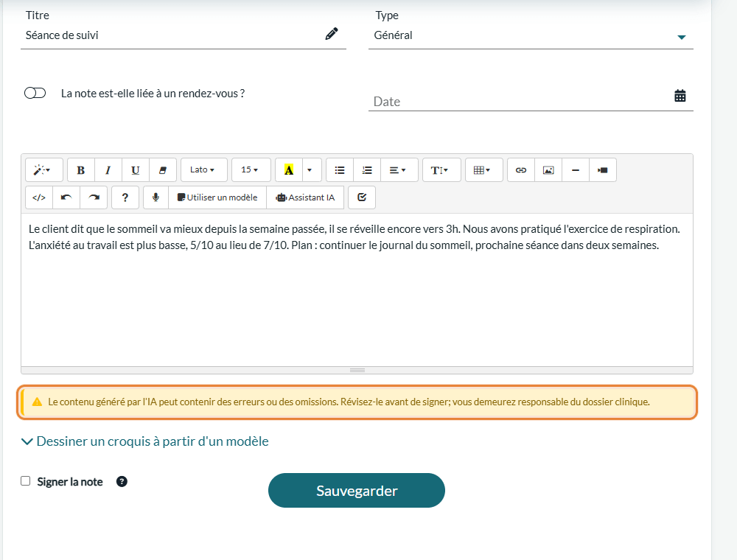Insert a bulleted list
Image resolution: width=737 pixels, height=560 pixels.
point(339,170)
